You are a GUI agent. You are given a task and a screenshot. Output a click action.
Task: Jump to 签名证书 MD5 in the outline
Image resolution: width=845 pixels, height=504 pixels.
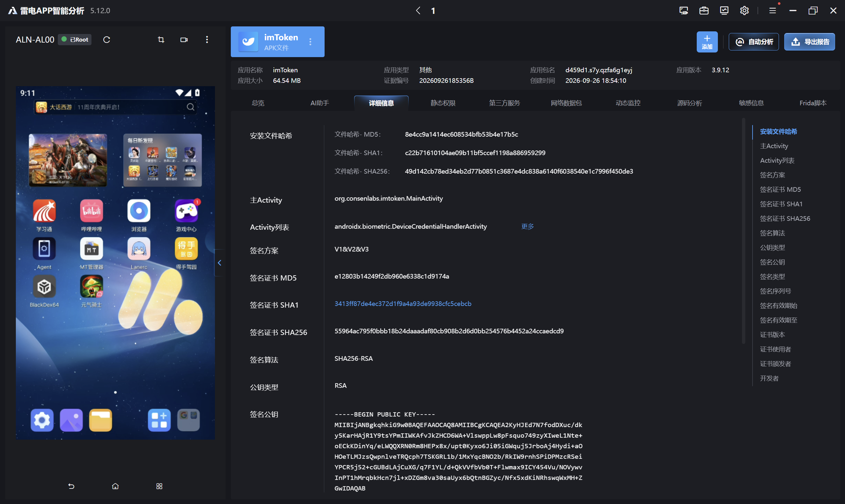pos(780,189)
